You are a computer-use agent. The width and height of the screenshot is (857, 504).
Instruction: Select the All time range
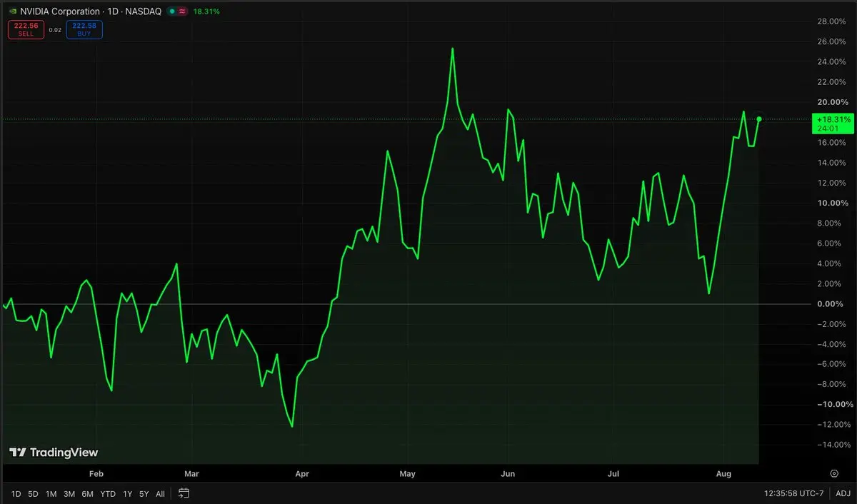click(x=160, y=493)
